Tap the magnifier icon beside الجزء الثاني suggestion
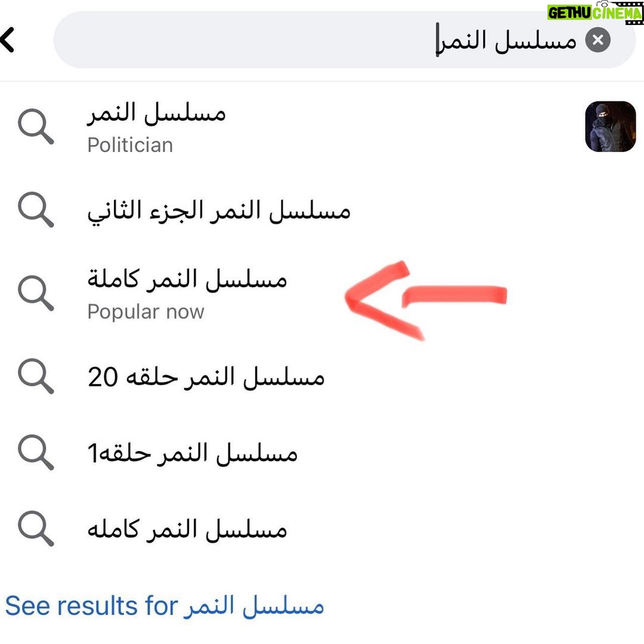 click(x=36, y=209)
